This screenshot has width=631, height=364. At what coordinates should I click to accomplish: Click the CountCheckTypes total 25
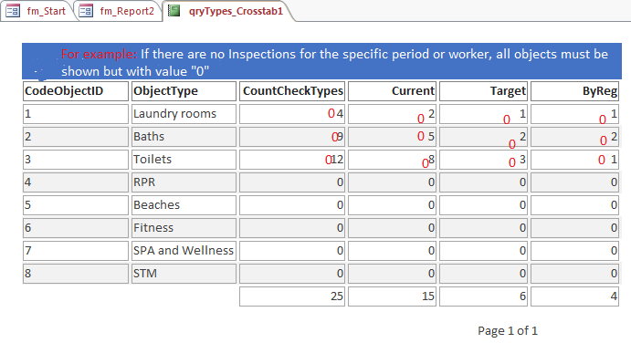292,296
